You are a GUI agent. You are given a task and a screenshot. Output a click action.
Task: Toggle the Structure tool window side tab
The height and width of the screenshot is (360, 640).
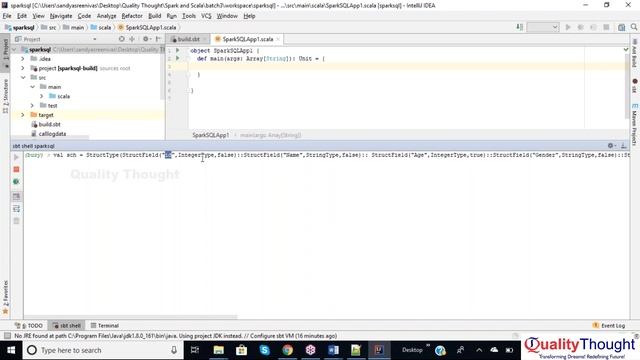pyautogui.click(x=5, y=96)
